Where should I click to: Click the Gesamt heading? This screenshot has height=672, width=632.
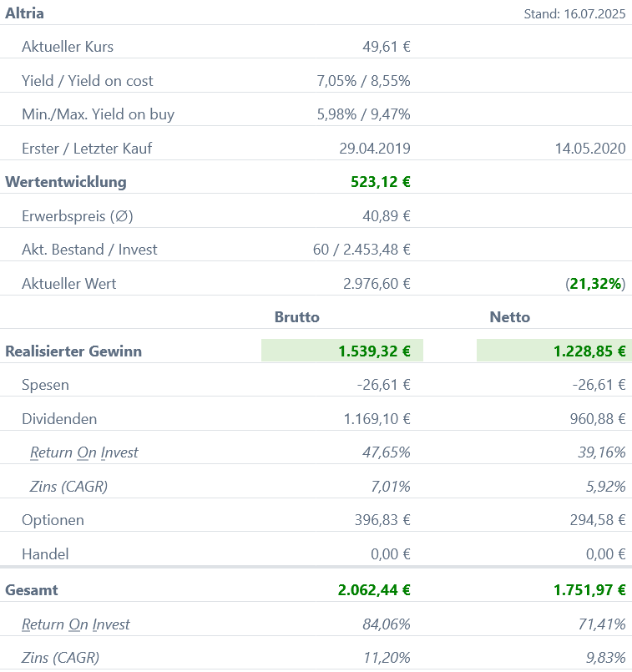[31, 590]
